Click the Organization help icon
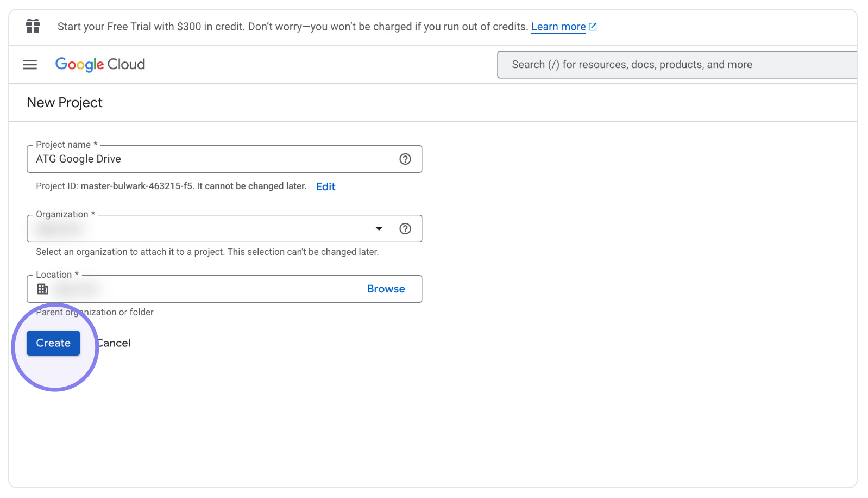Screen dimensions: 868x498 pos(405,228)
